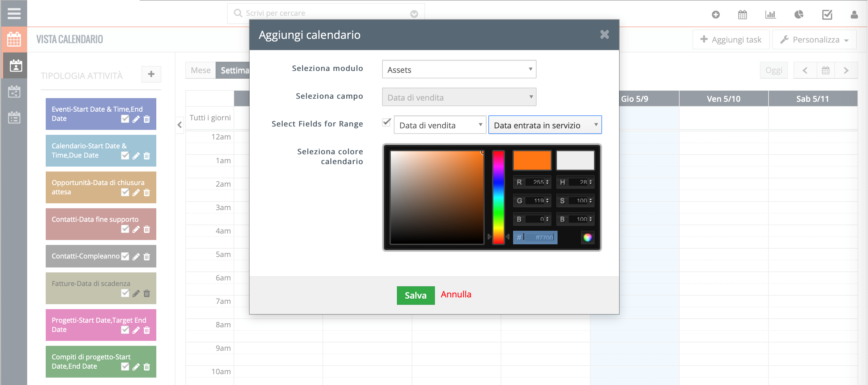Click the Salva button
The image size is (868, 385).
point(415,295)
